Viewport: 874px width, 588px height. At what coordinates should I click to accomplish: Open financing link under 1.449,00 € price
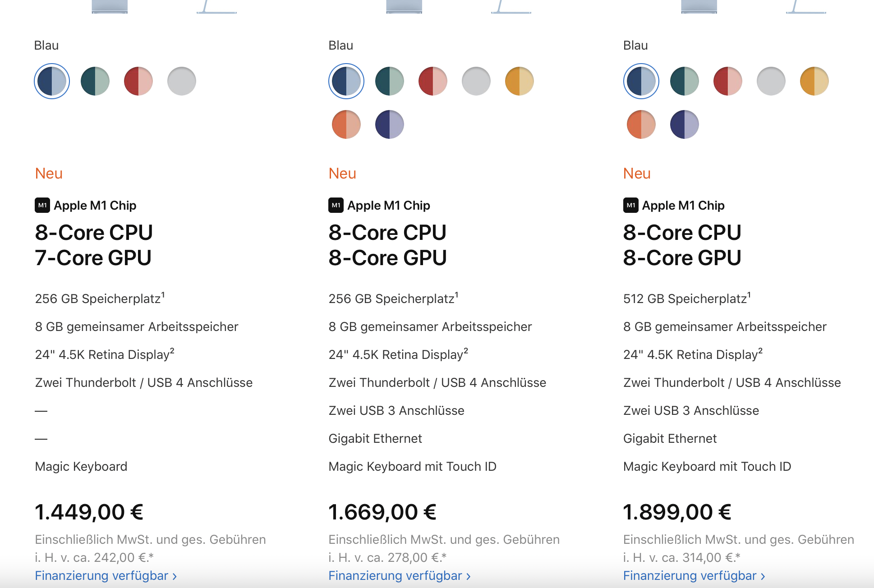tap(106, 576)
